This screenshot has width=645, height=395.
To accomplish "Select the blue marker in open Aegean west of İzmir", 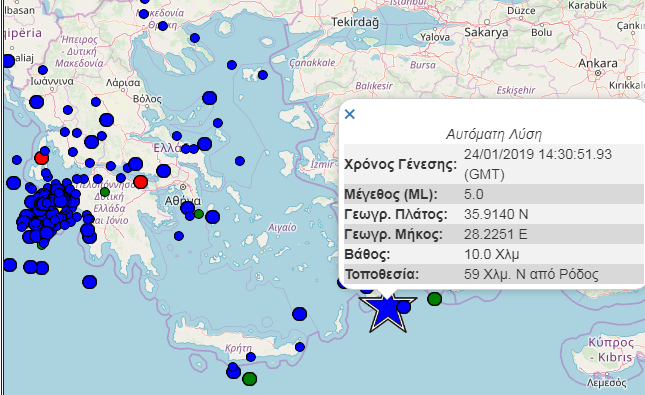I will coord(240,161).
